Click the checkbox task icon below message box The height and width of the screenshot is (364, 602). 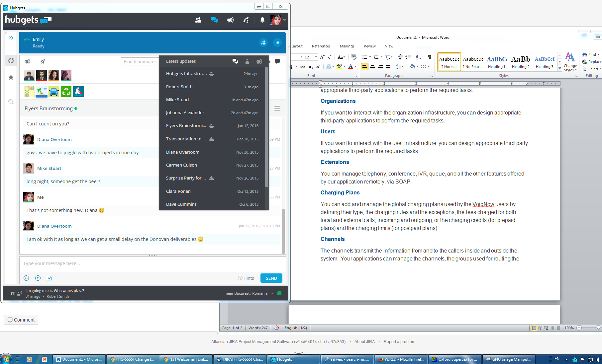tap(49, 278)
